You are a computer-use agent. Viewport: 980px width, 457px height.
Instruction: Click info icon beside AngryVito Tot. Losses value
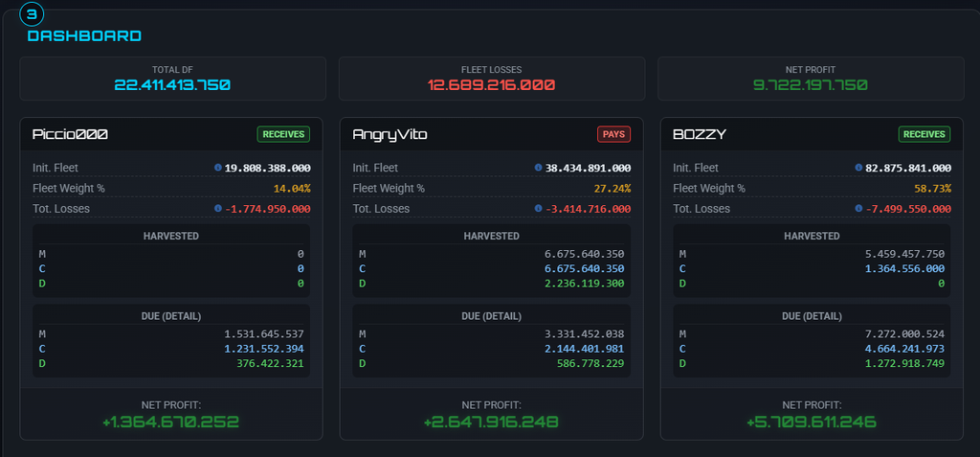coord(538,209)
